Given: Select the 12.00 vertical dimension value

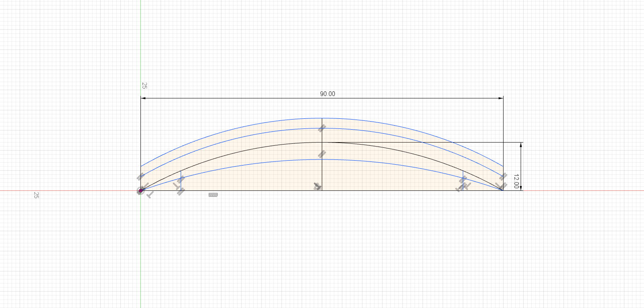Looking at the screenshot, I should [516, 181].
